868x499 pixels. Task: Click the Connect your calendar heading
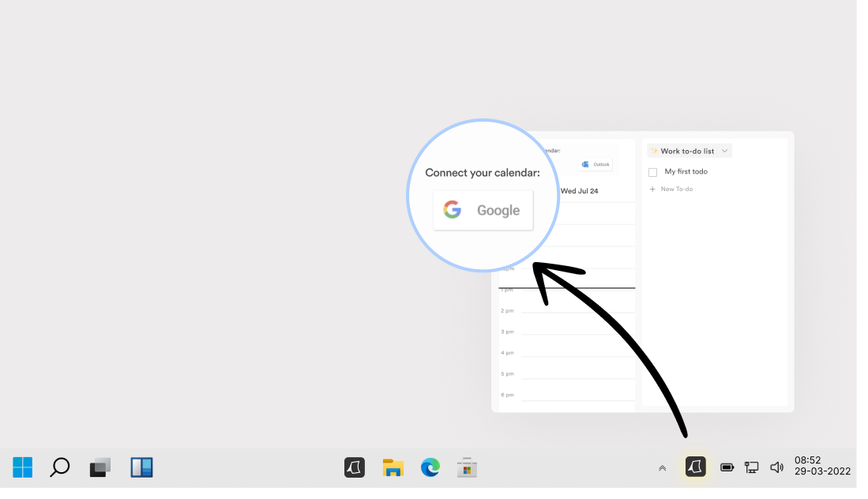pos(482,173)
